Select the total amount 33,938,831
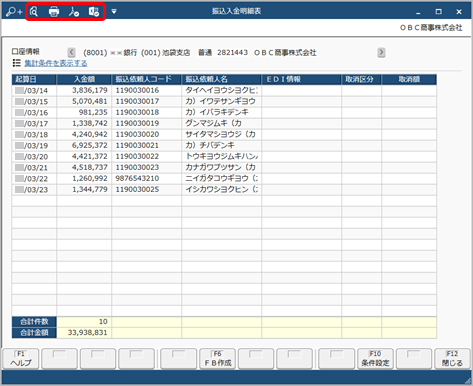This screenshot has width=473, height=386. pos(84,333)
